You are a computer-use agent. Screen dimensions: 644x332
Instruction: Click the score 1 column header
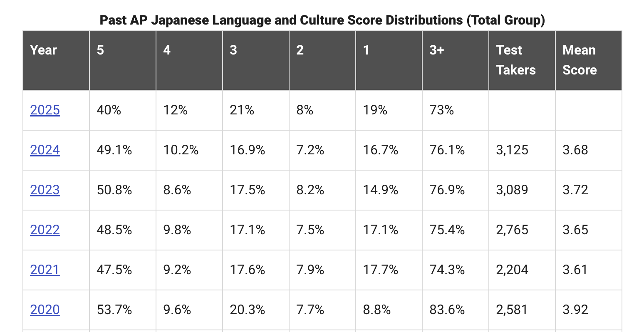(389, 60)
